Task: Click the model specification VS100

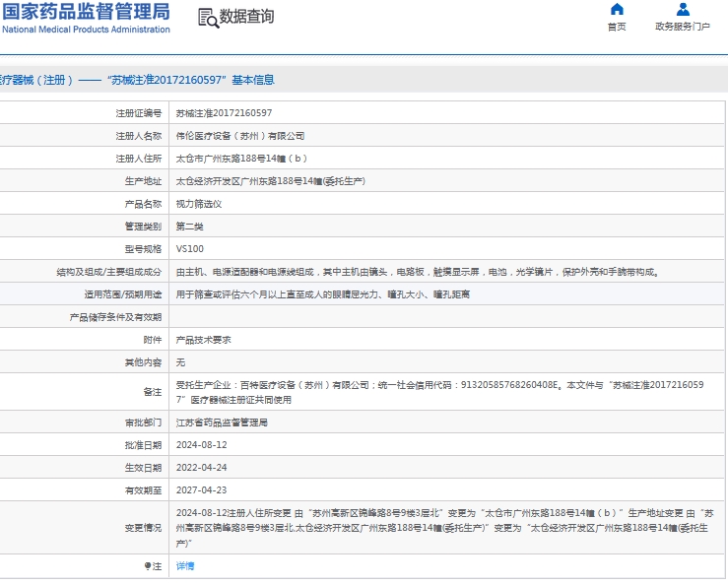Action: [190, 249]
